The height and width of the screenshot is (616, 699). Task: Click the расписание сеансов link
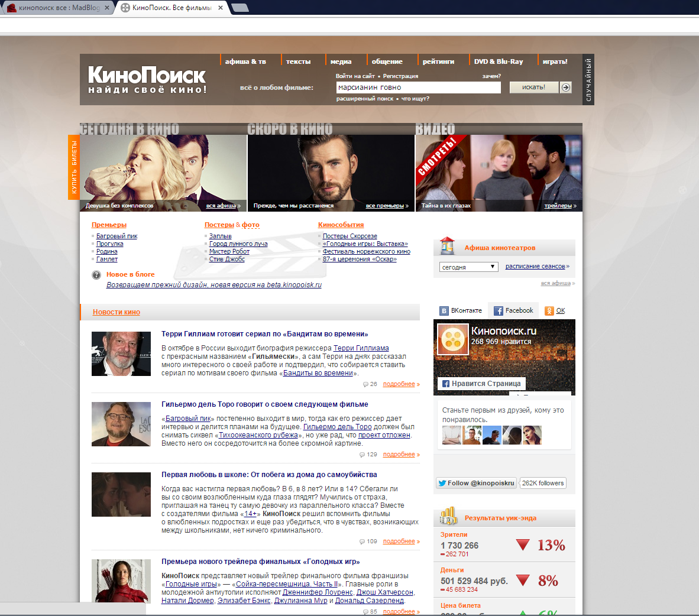(535, 266)
